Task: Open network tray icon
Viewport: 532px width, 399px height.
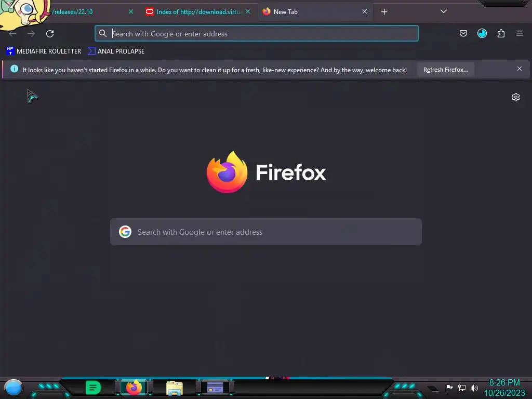Action: click(462, 388)
